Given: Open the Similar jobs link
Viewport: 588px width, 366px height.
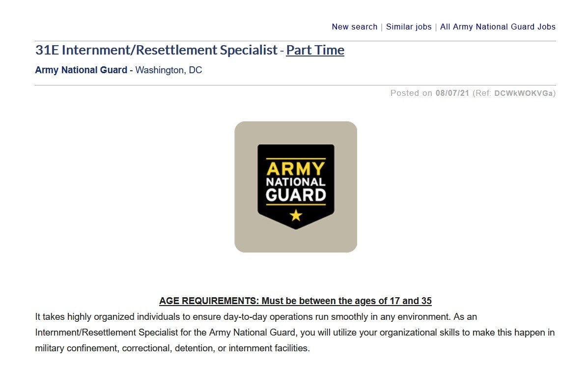Looking at the screenshot, I should coord(409,27).
